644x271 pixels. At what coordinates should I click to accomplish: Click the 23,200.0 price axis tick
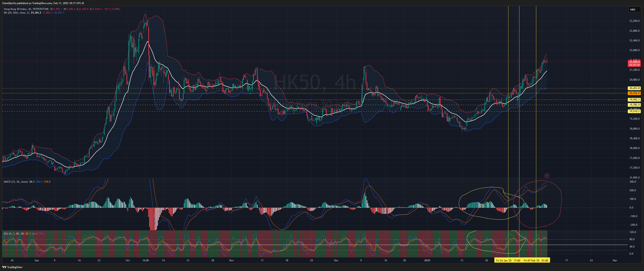click(634, 21)
